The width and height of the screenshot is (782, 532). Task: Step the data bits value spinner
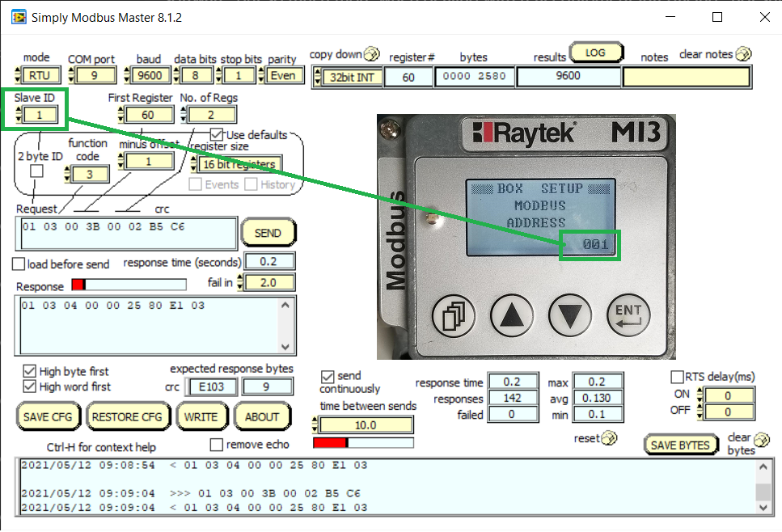(x=176, y=75)
